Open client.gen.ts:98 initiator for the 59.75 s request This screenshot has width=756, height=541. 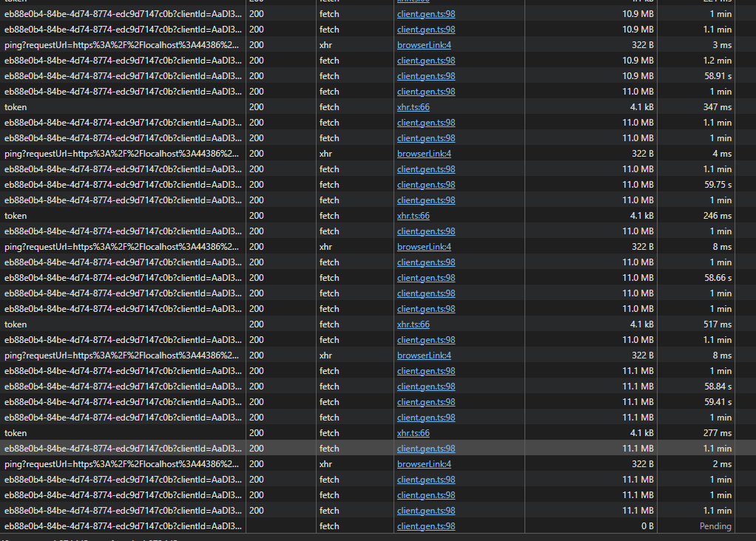pyautogui.click(x=426, y=185)
